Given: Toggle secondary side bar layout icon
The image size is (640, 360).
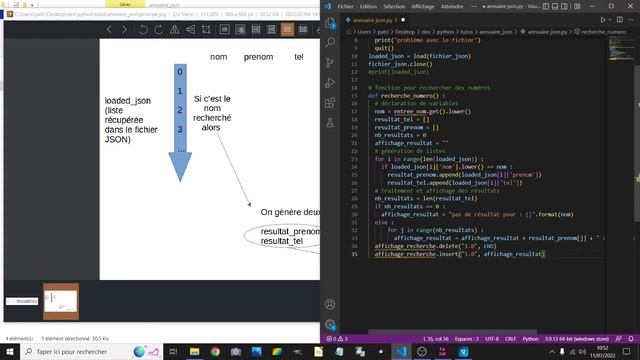Looking at the screenshot, I should (564, 6).
